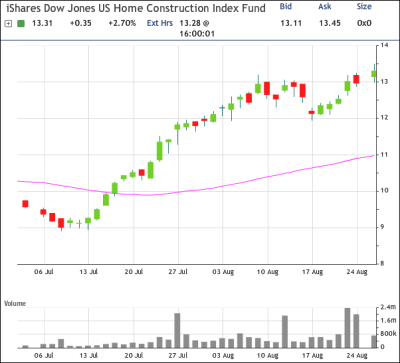The image size is (400, 363).
Task: Select the size value 0x0
Action: pos(364,23)
